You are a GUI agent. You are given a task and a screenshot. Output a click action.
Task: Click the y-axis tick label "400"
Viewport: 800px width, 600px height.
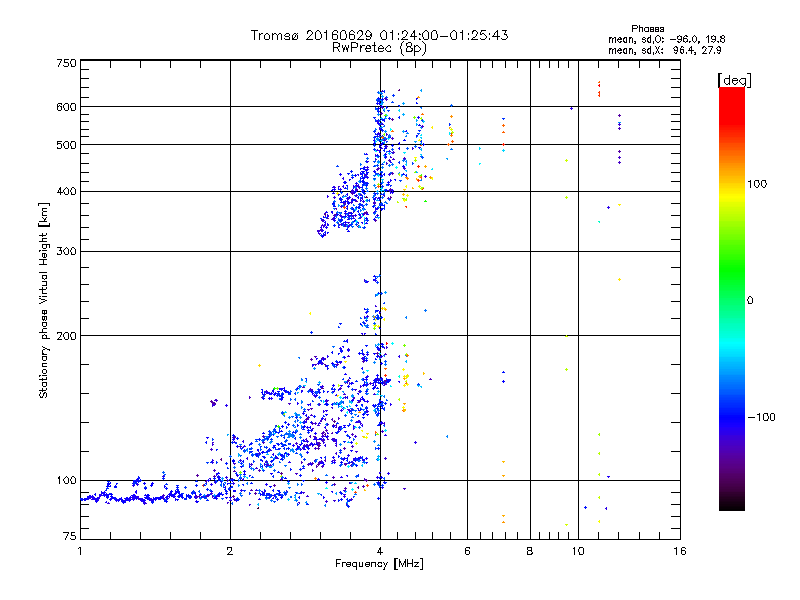pos(67,192)
